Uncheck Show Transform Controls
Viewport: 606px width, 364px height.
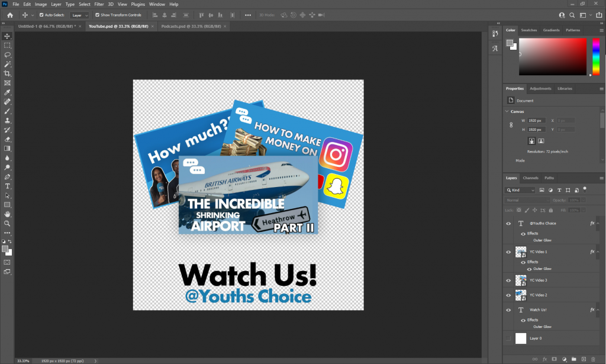(x=97, y=15)
